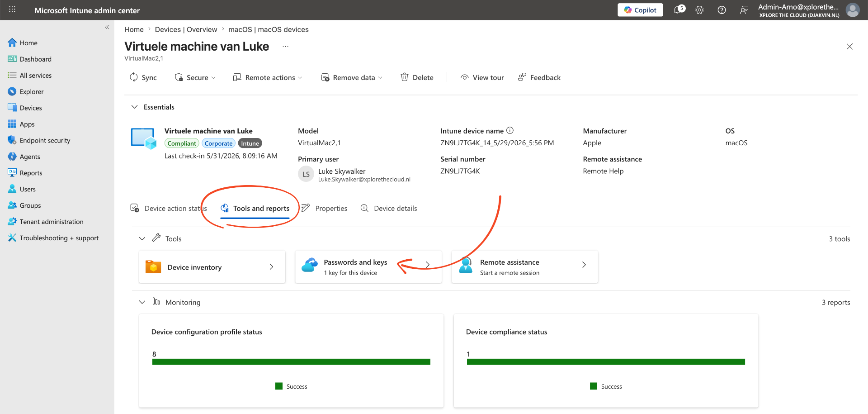
Task: Click the chevron on Remote assistance card
Action: pos(584,265)
